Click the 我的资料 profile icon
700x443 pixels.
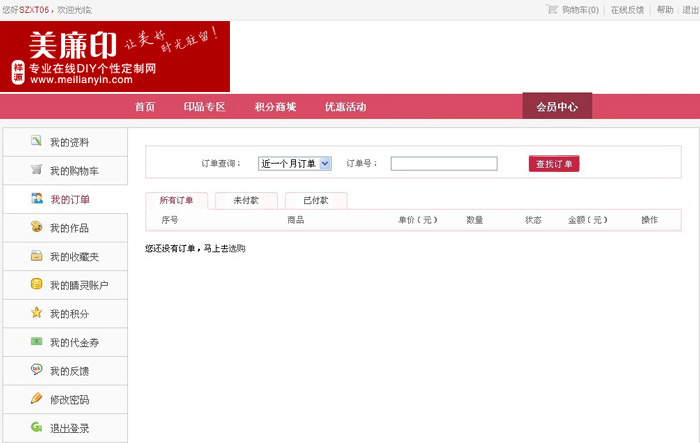point(36,141)
